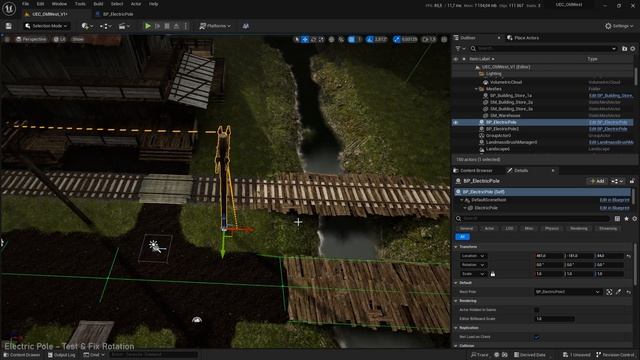Open Next Pole asset dropdown

(x=568, y=292)
